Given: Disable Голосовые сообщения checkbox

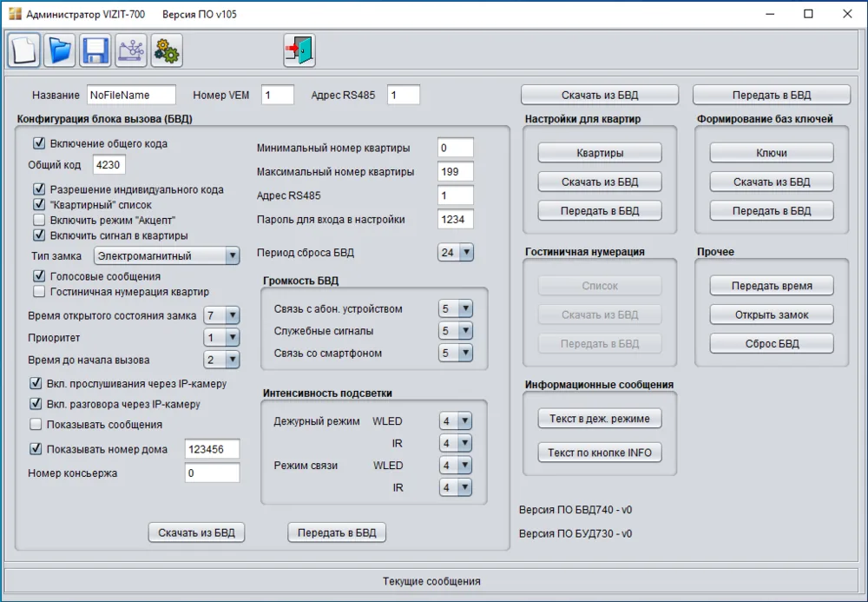Looking at the screenshot, I should (x=39, y=275).
